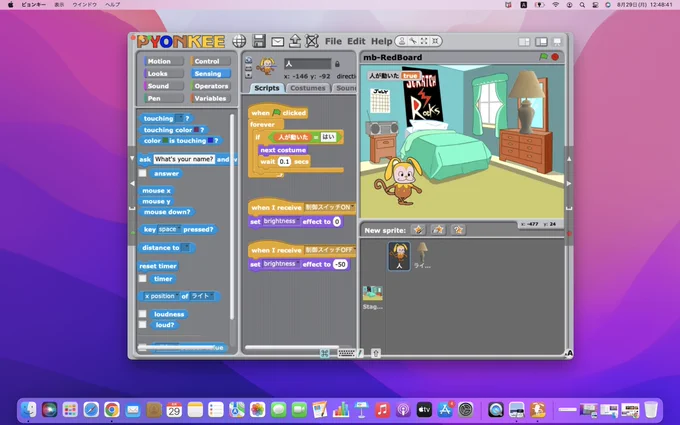Viewport: 680px width, 425px height.
Task: Select the Control block category
Action: click(210, 61)
